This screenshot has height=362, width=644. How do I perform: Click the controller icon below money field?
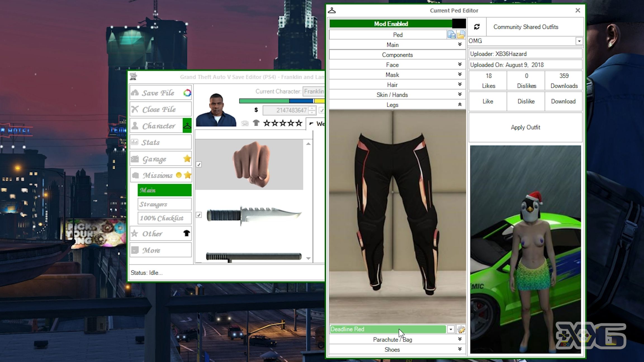(x=245, y=123)
